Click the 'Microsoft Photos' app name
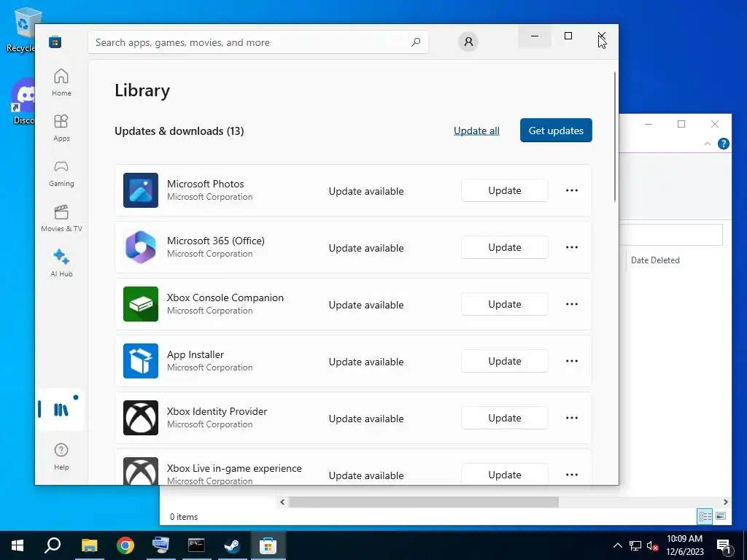 click(x=205, y=184)
